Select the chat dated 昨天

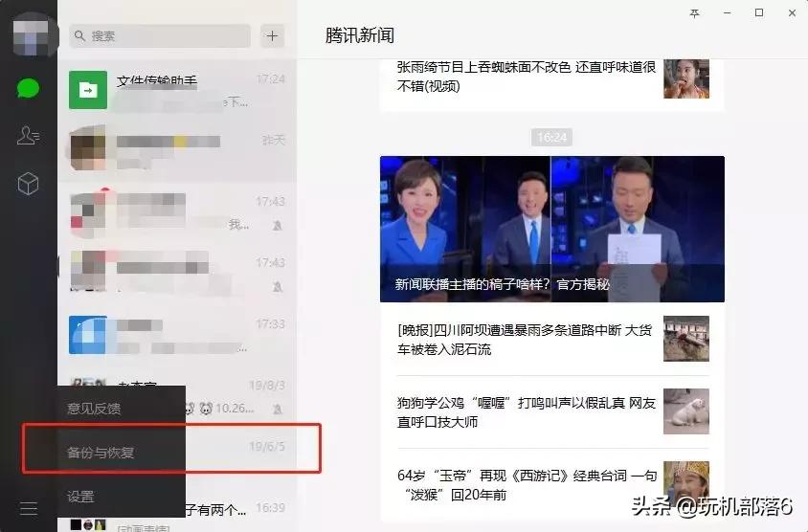tap(177, 150)
